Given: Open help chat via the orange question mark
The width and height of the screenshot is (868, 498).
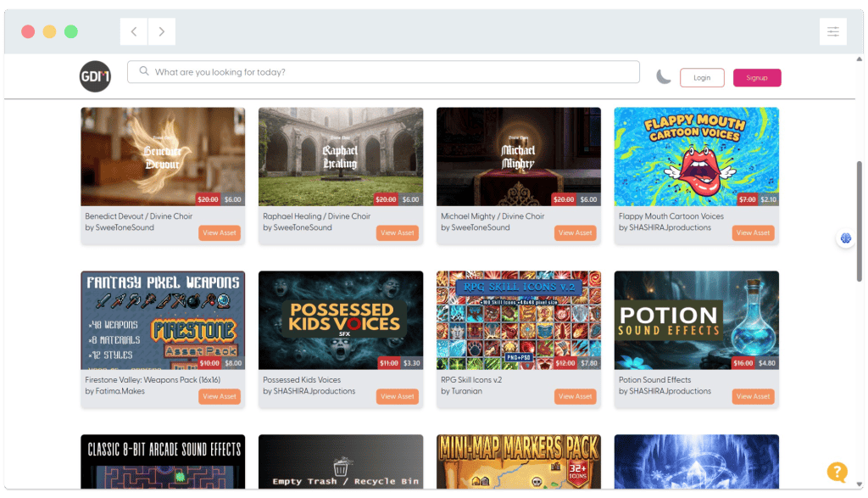Looking at the screenshot, I should [837, 472].
